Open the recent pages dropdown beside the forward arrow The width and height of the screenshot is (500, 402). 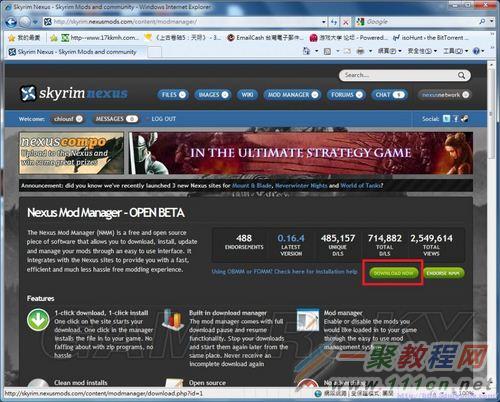[35, 22]
